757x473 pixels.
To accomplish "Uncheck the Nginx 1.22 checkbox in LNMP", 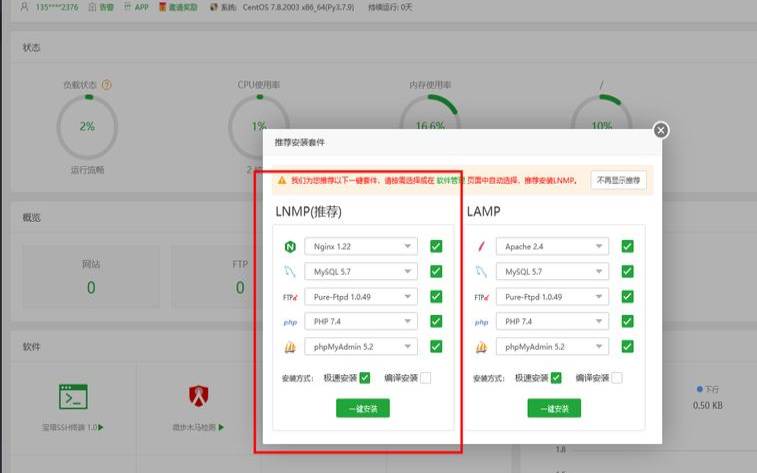I will coord(436,246).
